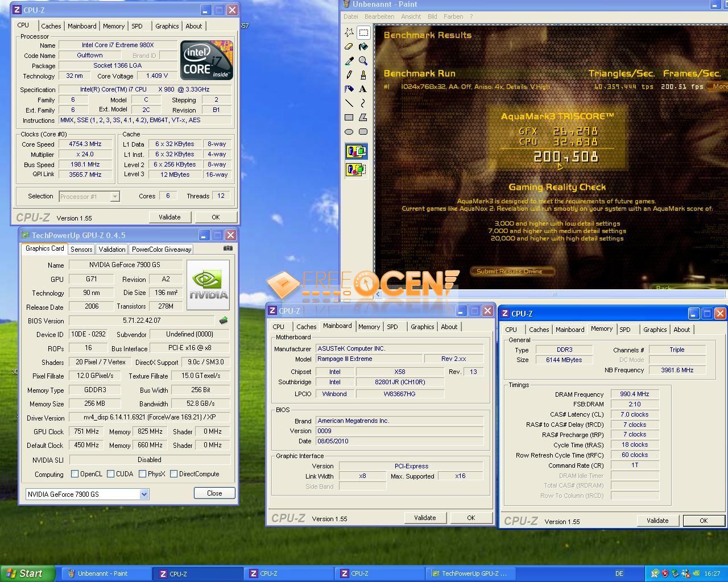This screenshot has width=728, height=582.
Task: Select the rectangular Select tool in Paint
Action: (x=363, y=32)
